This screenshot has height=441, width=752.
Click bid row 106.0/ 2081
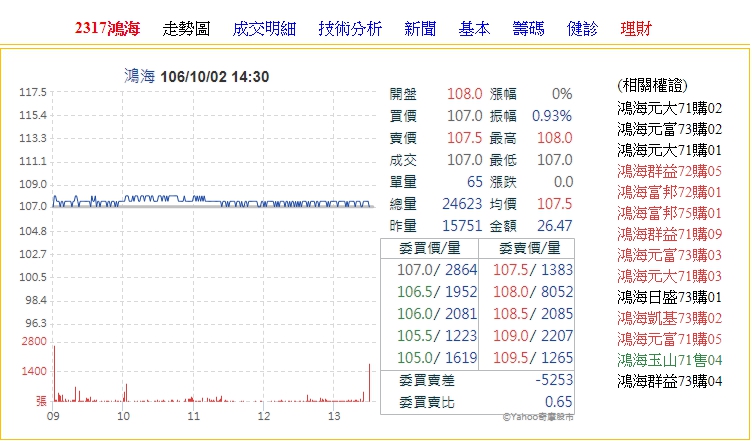coord(437,314)
